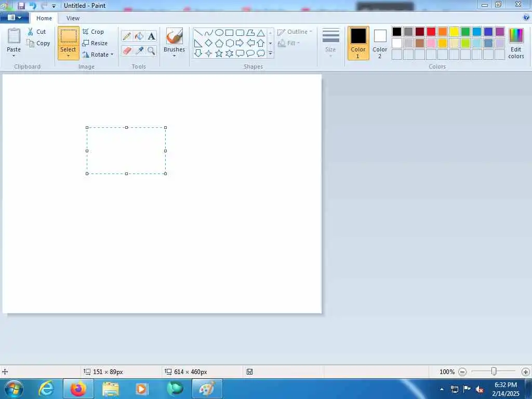Select the Color picker eyedropper tool
The width and height of the screenshot is (532, 399).
click(x=139, y=51)
